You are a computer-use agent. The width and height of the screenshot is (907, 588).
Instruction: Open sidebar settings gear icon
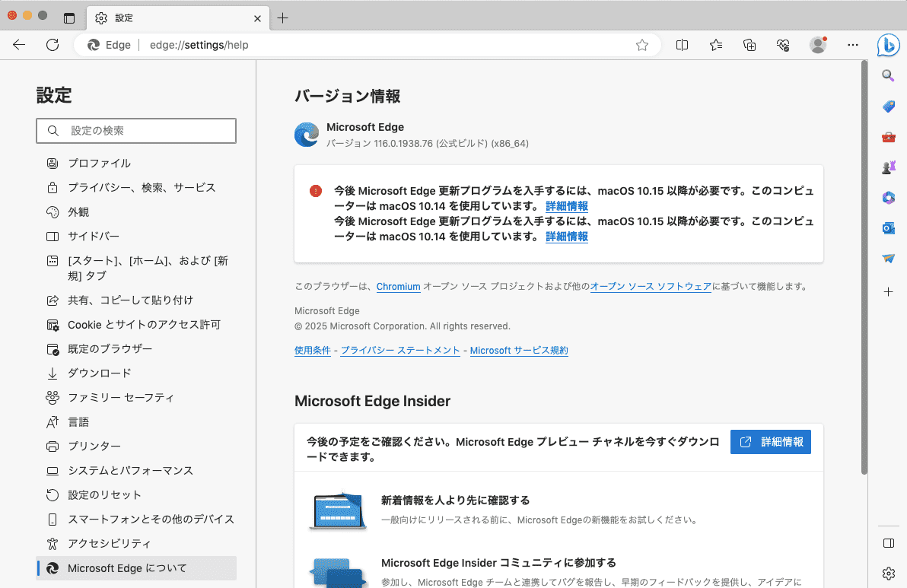(x=889, y=573)
